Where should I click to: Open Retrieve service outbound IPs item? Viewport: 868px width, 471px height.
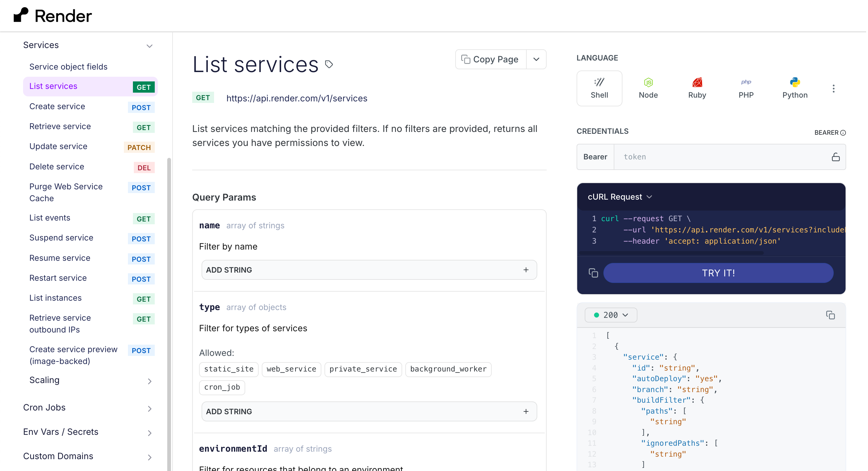click(x=90, y=324)
